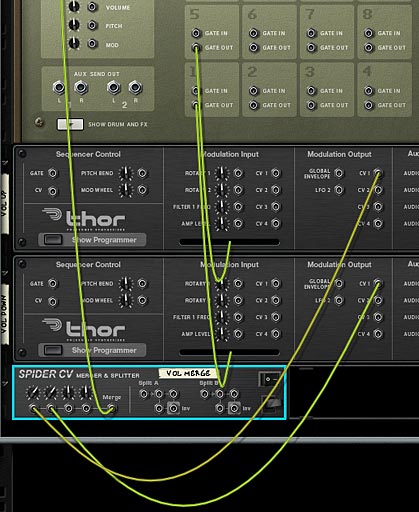
Task: Click Mod Wheel input jack on VOL DOWN Thor
Action: coord(142,300)
